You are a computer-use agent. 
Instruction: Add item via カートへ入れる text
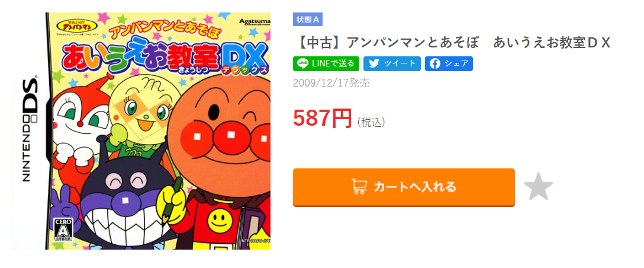(415, 187)
